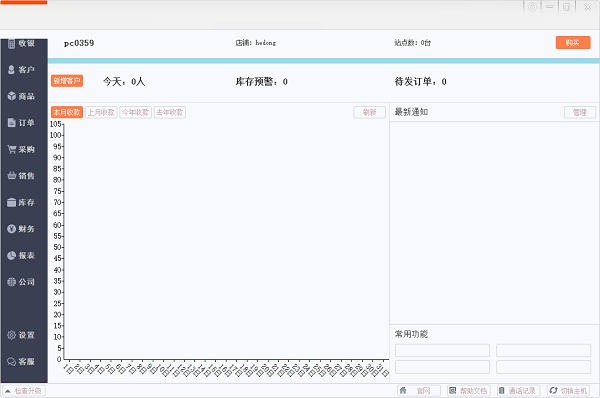Click the 站点数: 0台 station count

412,43
